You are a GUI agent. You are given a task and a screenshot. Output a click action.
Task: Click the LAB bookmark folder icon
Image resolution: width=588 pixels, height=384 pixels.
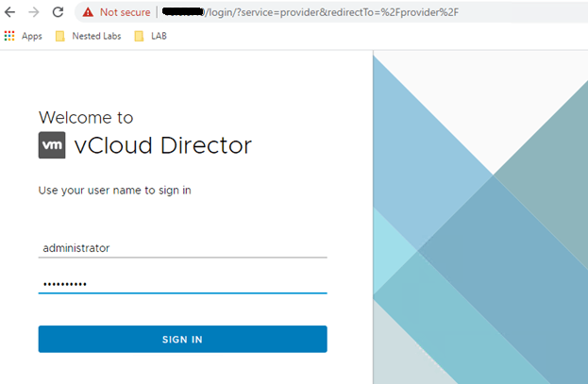point(139,36)
